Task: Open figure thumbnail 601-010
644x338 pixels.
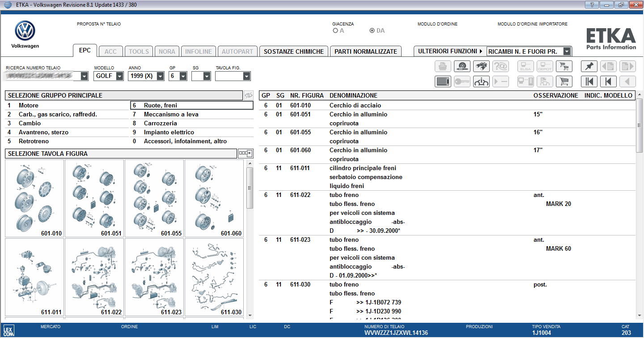Action: click(x=34, y=198)
